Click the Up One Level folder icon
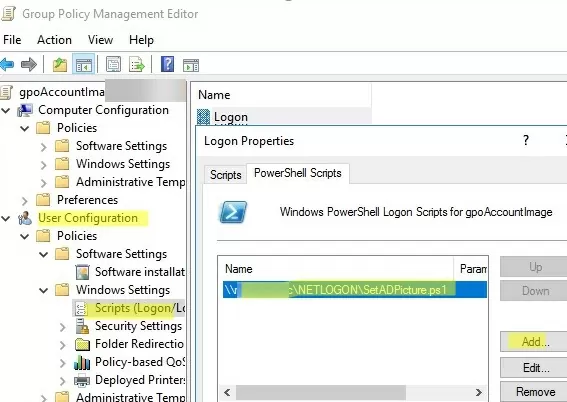Screen dimensions: 567x402 (x=60, y=65)
